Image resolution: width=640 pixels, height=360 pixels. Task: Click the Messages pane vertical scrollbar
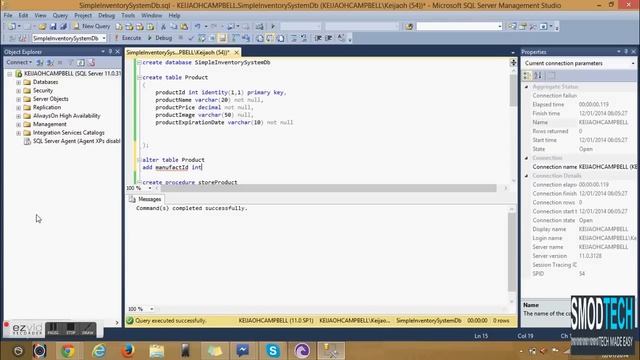pos(512,252)
